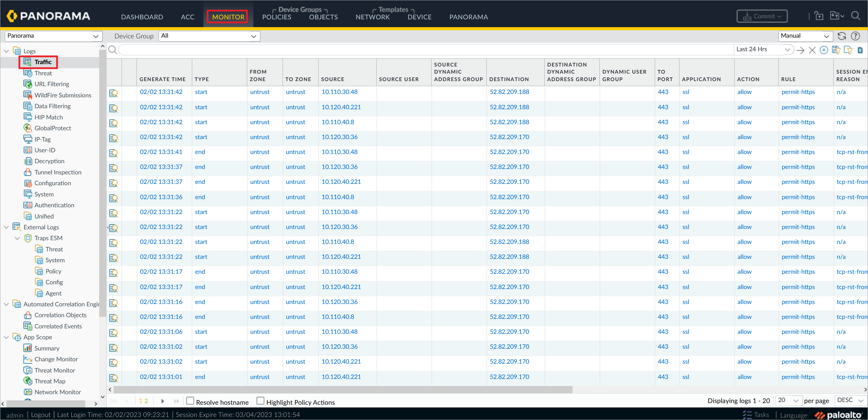Switch to the POLICIES tab
Image resolution: width=868 pixels, height=420 pixels.
pos(276,17)
